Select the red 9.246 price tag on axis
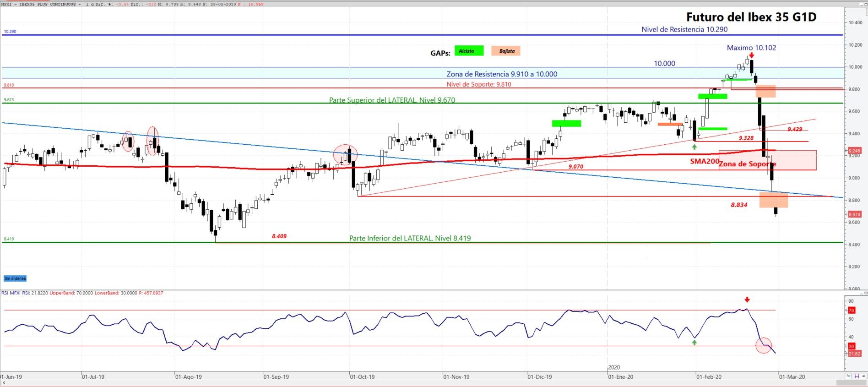The width and height of the screenshot is (868, 387). tap(854, 151)
